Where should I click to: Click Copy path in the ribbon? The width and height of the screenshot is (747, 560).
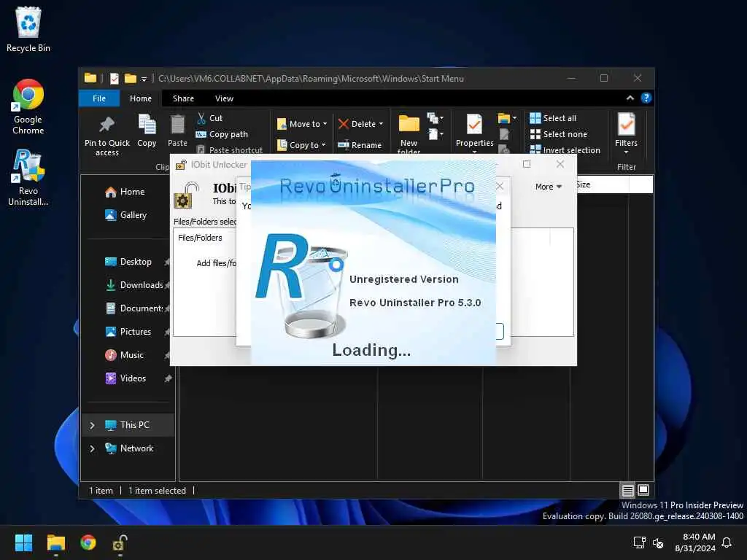tap(222, 134)
